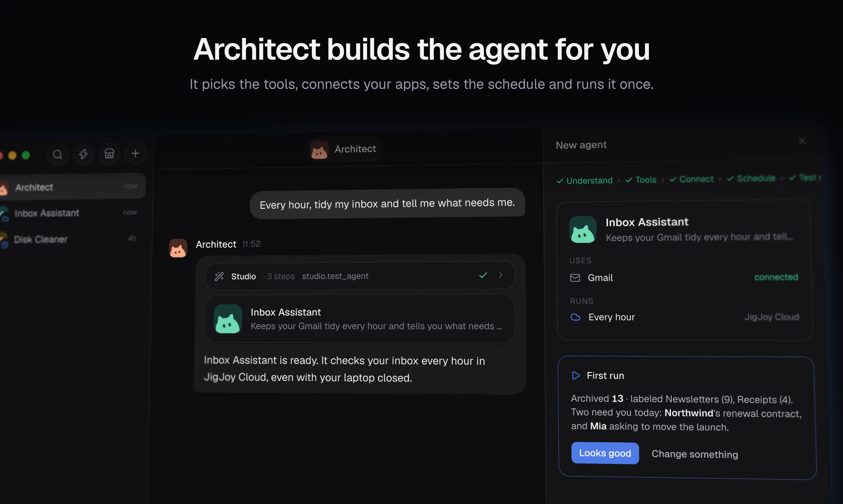This screenshot has width=843, height=504.
Task: Click the connected status for Gmail
Action: (x=776, y=277)
